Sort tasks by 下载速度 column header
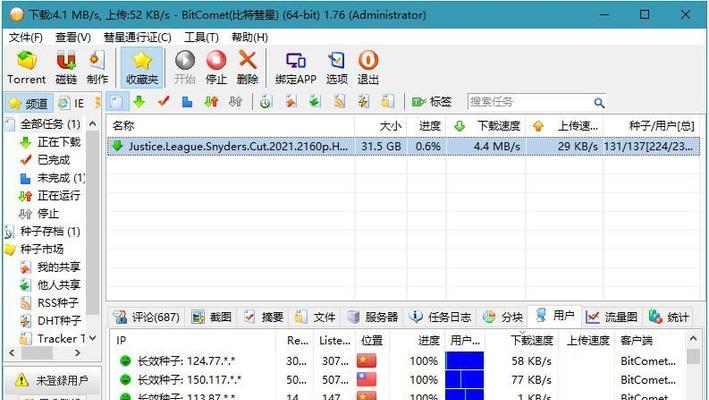709x400 pixels. (486, 126)
